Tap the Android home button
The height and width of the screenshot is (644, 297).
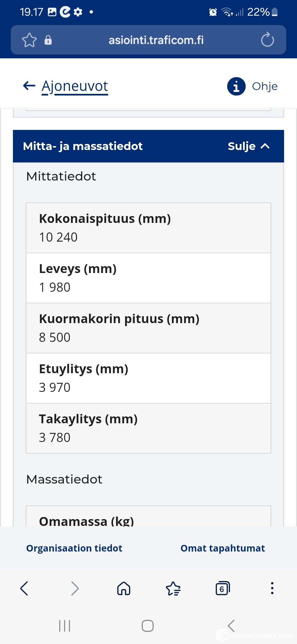pyautogui.click(x=148, y=626)
